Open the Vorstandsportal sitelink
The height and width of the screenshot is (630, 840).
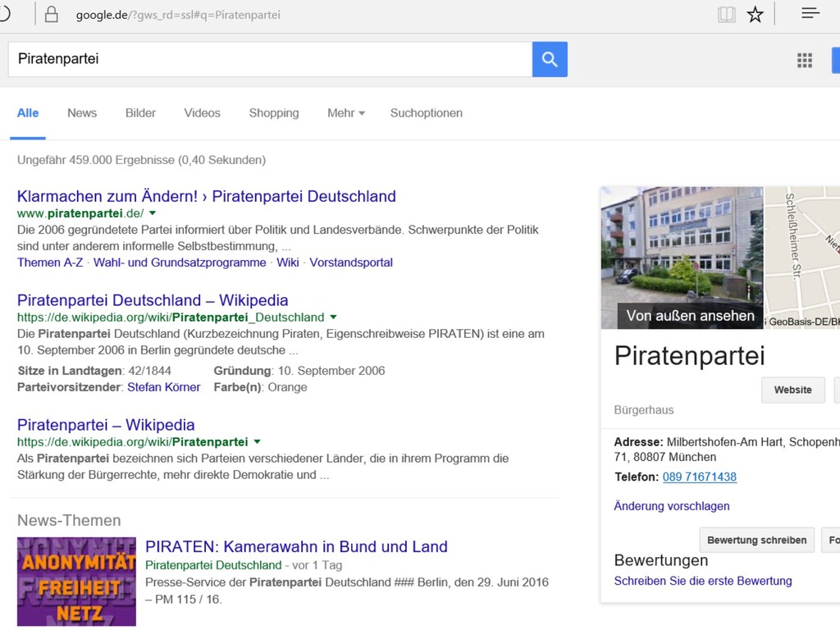coord(351,262)
